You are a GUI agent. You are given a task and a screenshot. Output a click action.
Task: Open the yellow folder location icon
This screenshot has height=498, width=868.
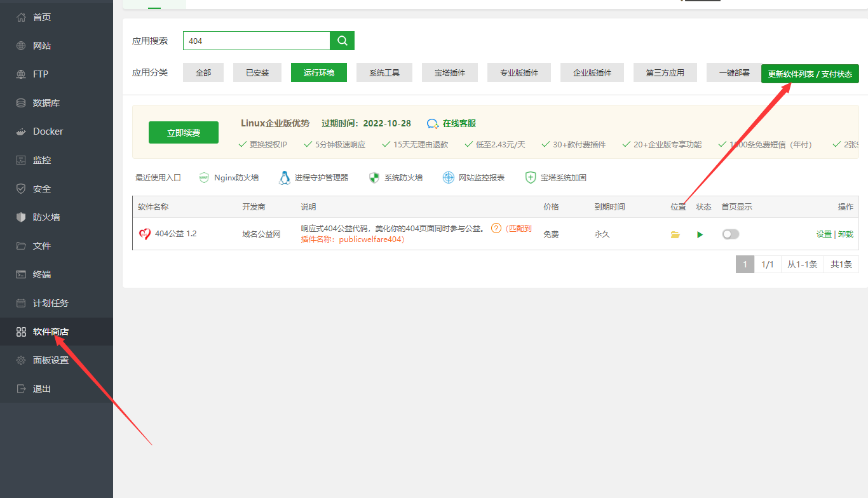[x=675, y=234]
